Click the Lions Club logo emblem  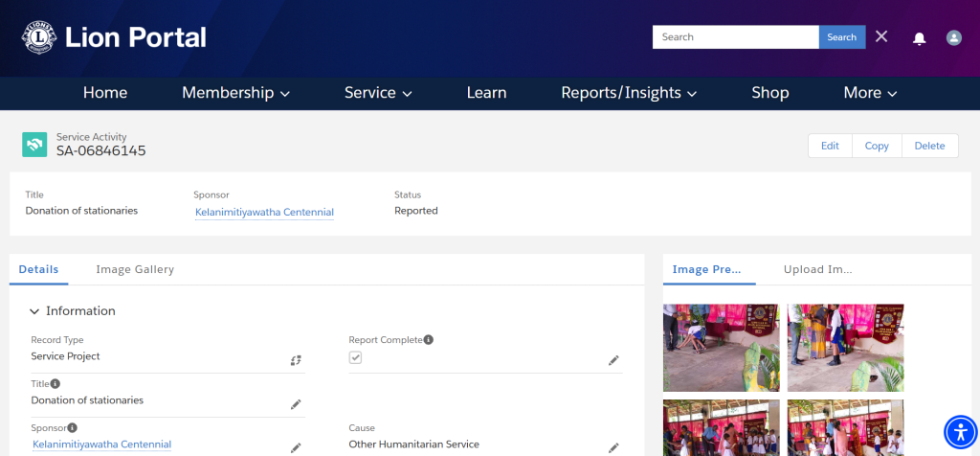coord(39,37)
